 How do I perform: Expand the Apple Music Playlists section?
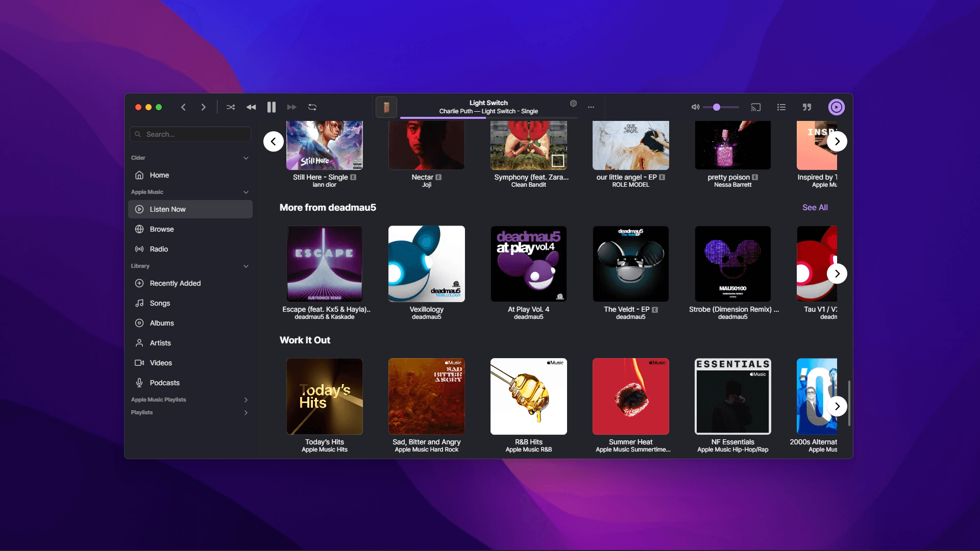[246, 400]
